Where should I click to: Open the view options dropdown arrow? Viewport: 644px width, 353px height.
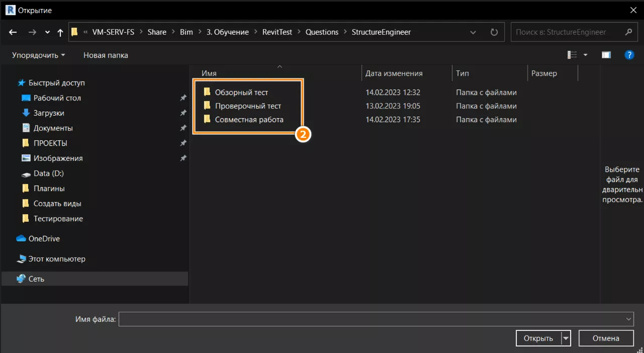click(585, 55)
